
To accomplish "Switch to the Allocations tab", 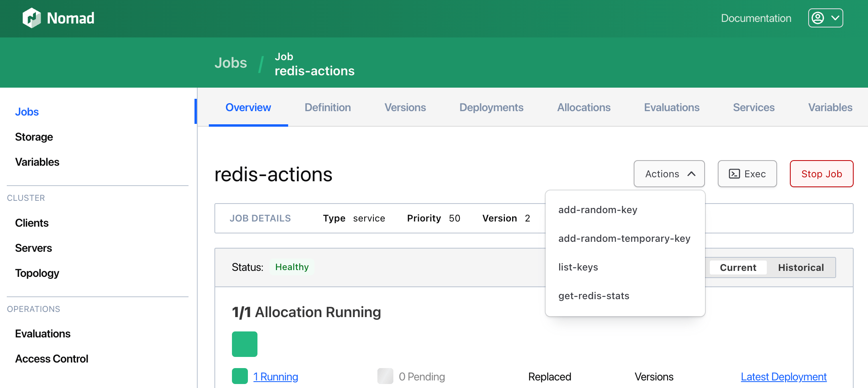I will tap(583, 107).
